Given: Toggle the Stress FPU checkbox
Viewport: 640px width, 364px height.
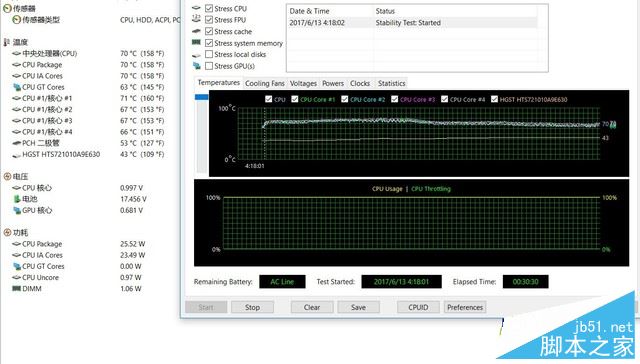Looking at the screenshot, I should point(209,20).
